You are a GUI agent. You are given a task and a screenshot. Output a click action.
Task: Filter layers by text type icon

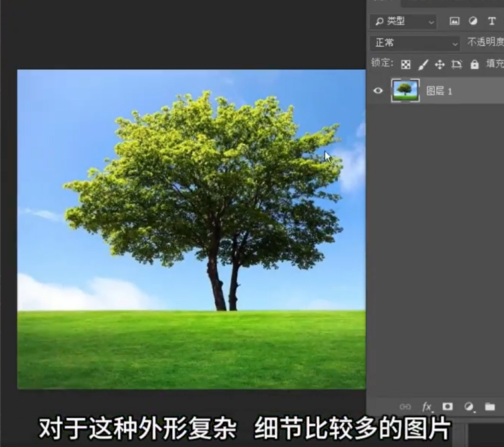491,21
